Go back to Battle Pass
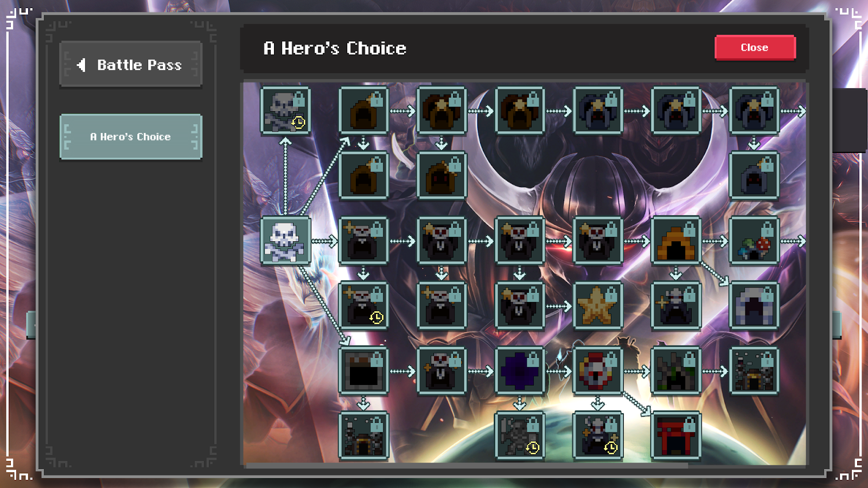This screenshot has height=488, width=868. (x=131, y=65)
